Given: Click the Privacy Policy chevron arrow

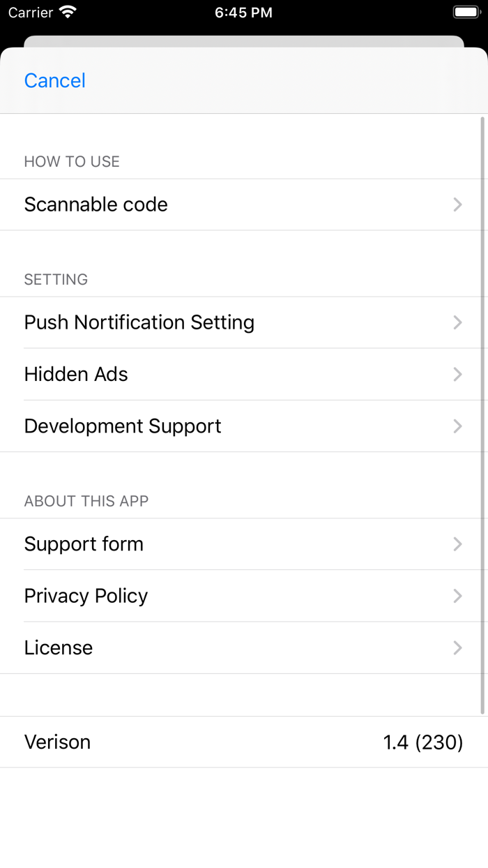Looking at the screenshot, I should [457, 596].
